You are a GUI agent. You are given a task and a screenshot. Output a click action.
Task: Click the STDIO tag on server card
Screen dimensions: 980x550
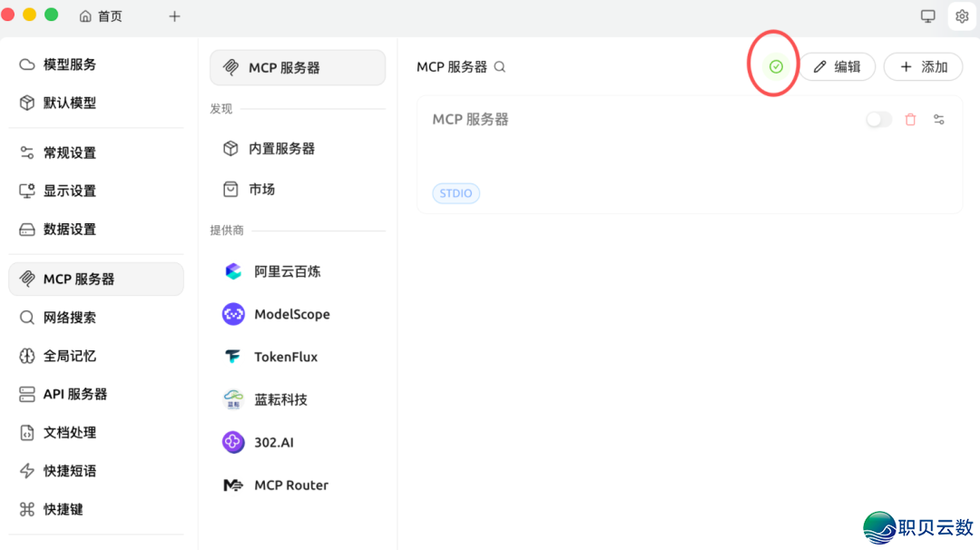pos(456,193)
